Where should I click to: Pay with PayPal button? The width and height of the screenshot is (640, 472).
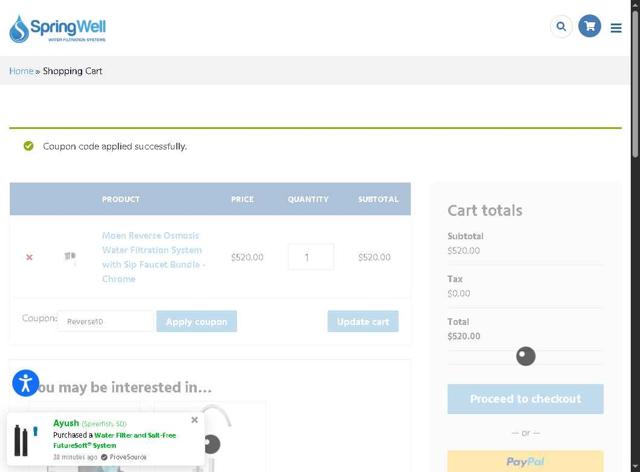(525, 461)
